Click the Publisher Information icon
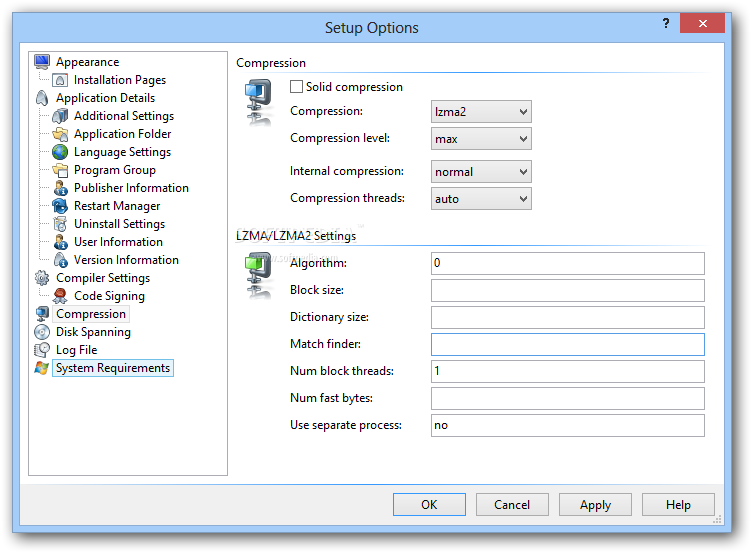 click(60, 188)
